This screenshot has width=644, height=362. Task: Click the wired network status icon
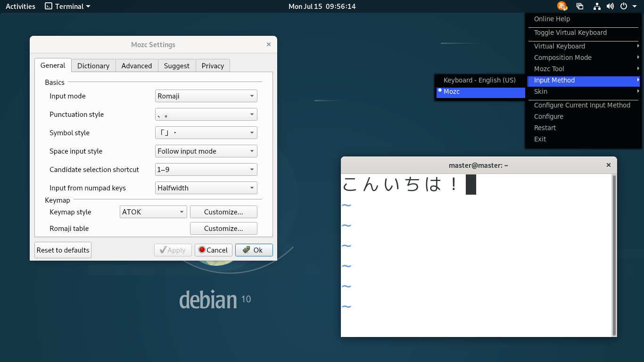[597, 7]
